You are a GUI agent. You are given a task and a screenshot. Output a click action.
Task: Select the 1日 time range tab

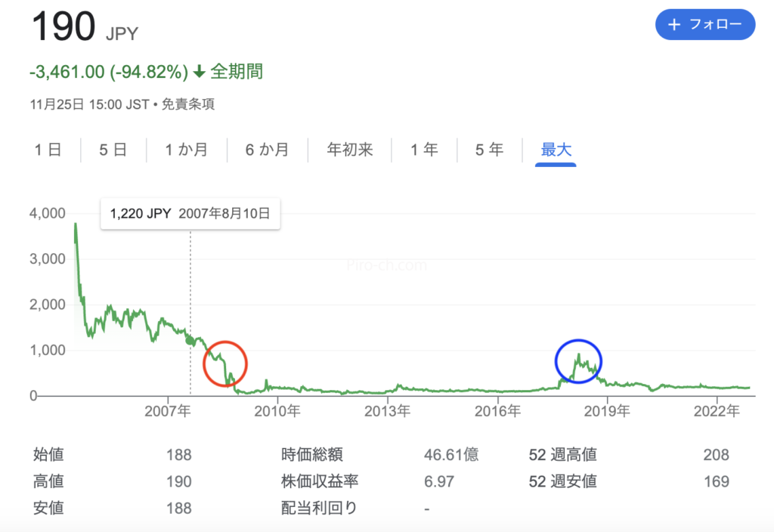(48, 150)
